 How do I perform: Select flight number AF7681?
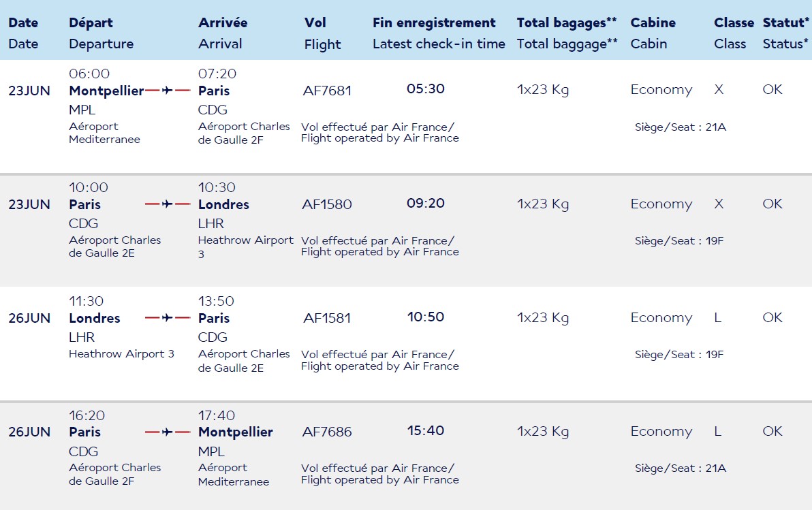[x=327, y=91]
